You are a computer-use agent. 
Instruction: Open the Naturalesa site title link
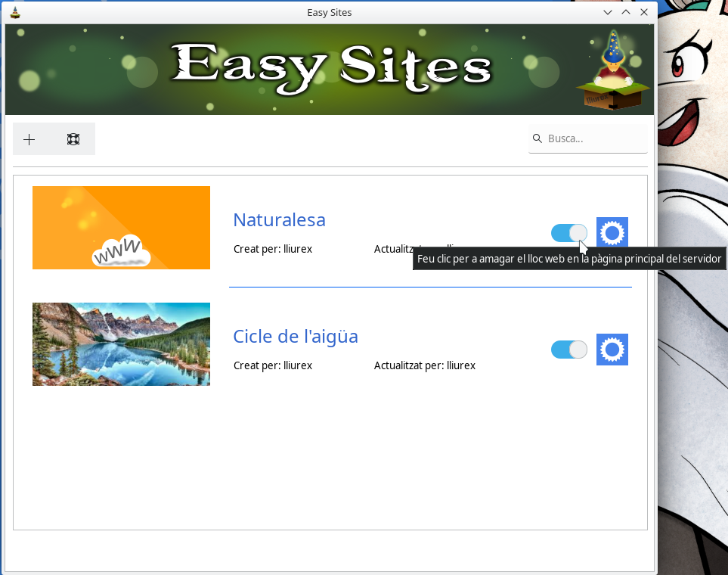[x=279, y=220]
